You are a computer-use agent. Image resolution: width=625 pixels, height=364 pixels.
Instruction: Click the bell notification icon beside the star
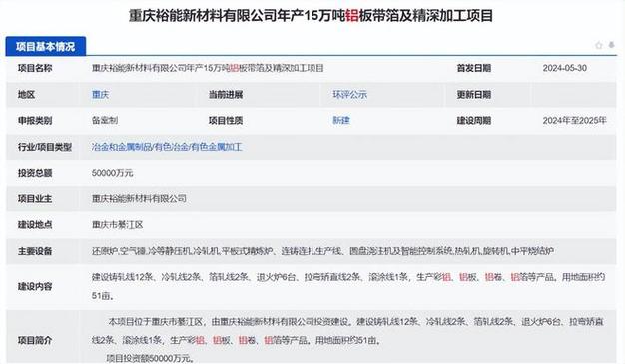[x=611, y=45]
